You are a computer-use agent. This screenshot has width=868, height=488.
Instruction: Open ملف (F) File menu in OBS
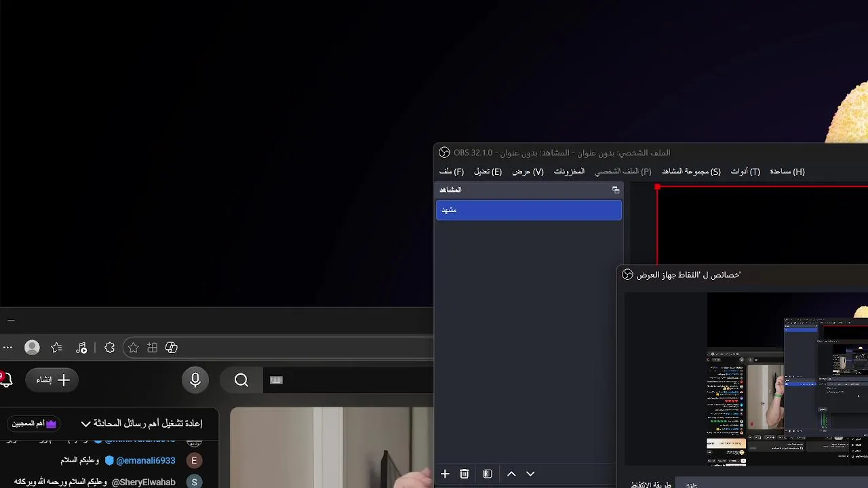click(x=452, y=171)
